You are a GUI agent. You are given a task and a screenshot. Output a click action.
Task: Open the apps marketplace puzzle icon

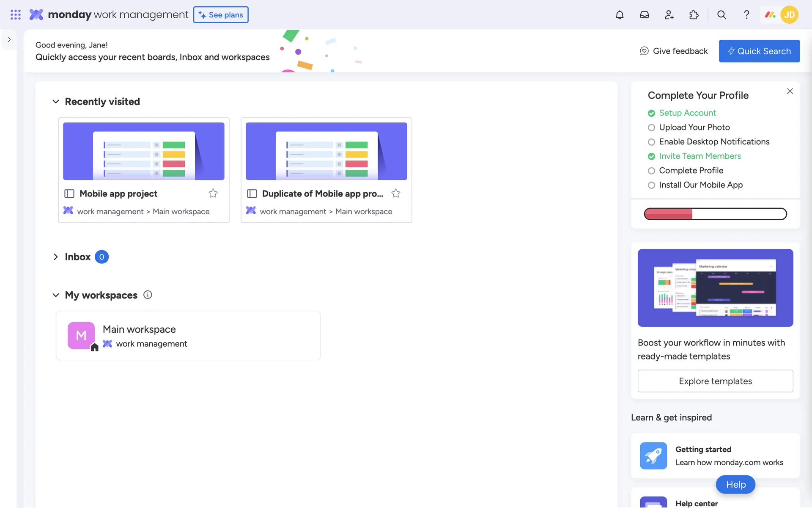point(694,15)
